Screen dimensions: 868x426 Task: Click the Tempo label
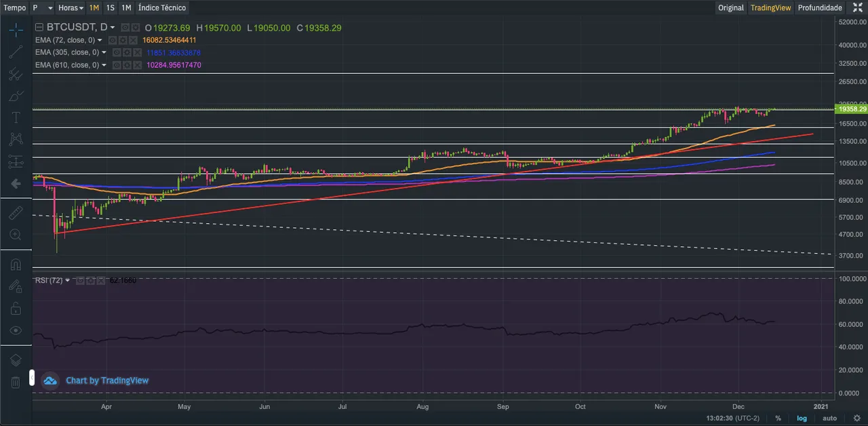15,7
